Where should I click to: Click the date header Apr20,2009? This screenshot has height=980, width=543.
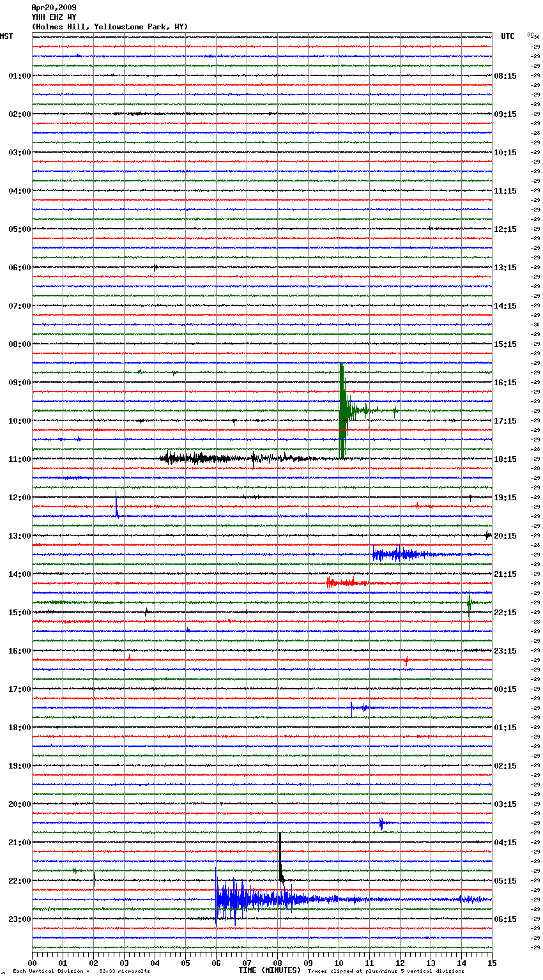[54, 8]
